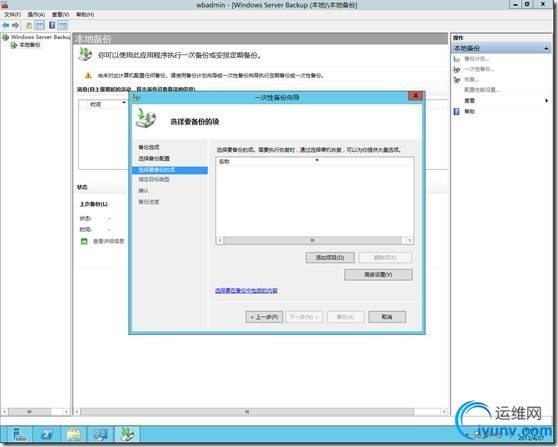Click right arrow of the items list scrollbar

[409, 241]
